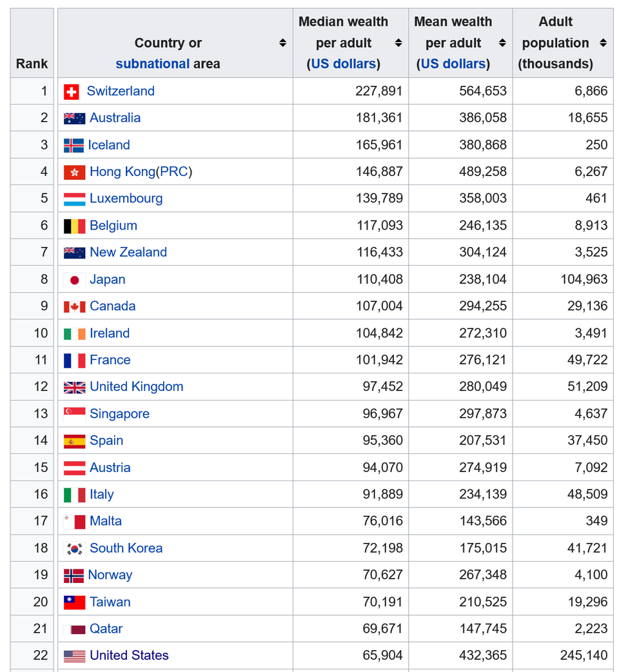Click the South Korea flag icon
This screenshot has height=672, width=619.
click(x=74, y=549)
